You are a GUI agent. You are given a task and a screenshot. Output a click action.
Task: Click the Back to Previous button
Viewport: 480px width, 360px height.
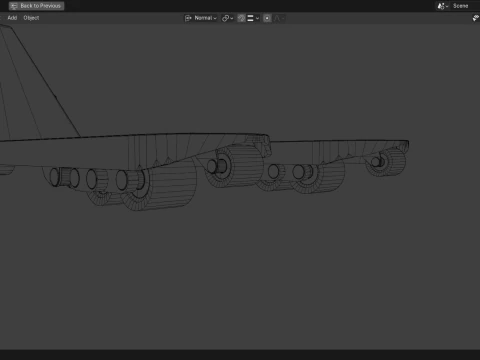click(36, 6)
